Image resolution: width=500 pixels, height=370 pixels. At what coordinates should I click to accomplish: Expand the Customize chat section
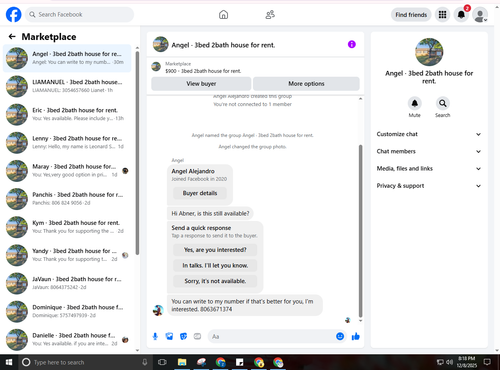(x=429, y=134)
